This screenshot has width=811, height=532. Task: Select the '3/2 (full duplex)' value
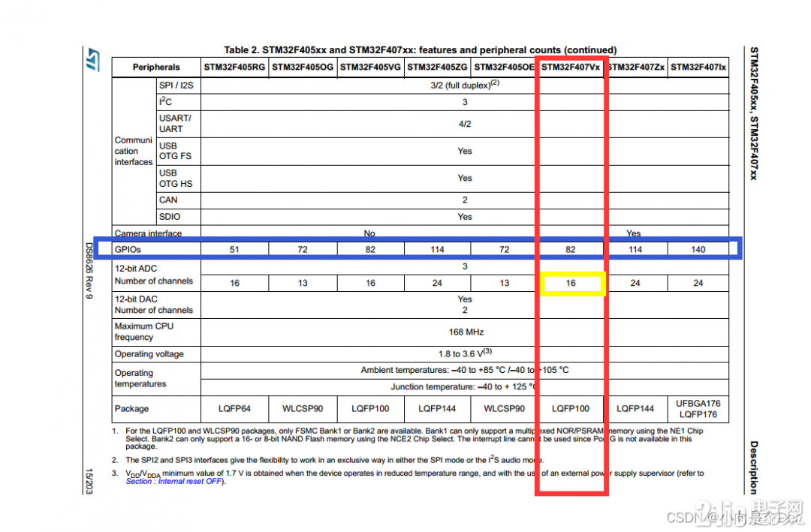pos(465,85)
